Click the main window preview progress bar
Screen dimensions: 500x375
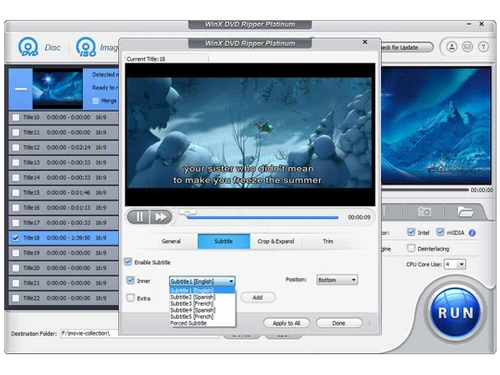(425, 190)
